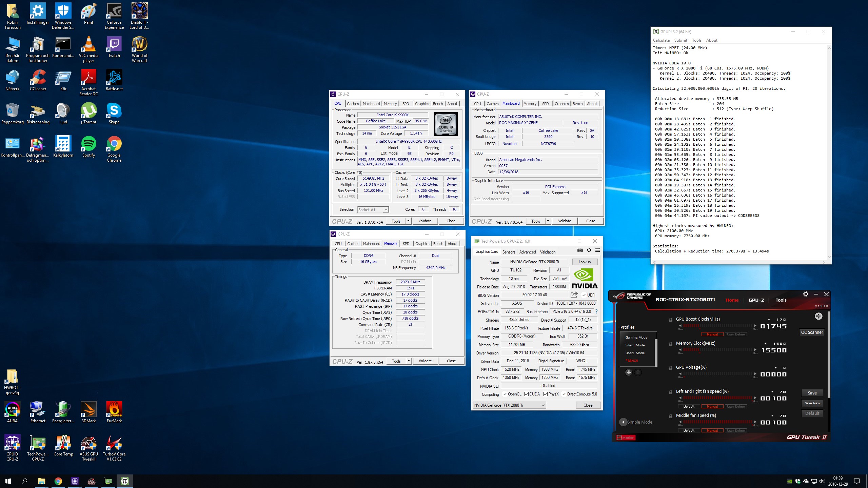Image resolution: width=868 pixels, height=488 pixels.
Task: Click the GPUPI vertical scrollbar
Action: pos(829,152)
